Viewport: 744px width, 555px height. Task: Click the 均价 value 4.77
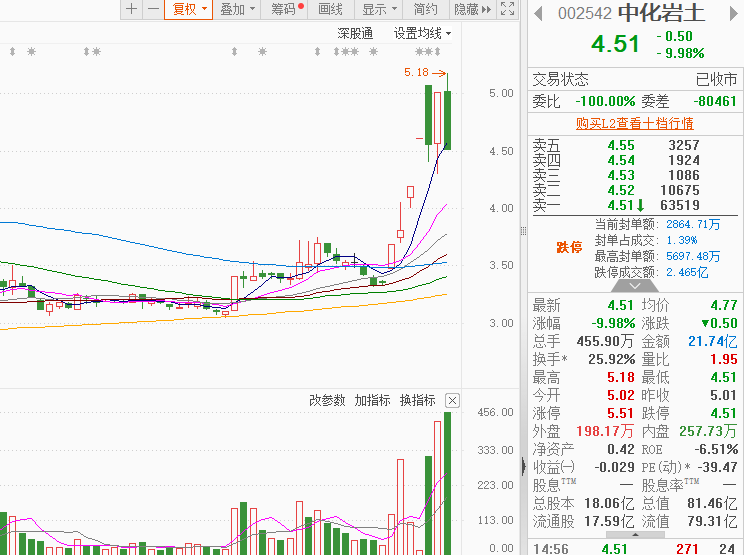(x=724, y=305)
